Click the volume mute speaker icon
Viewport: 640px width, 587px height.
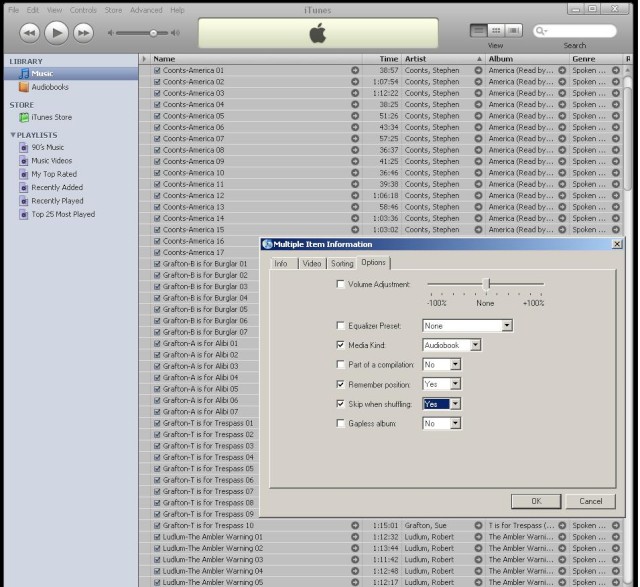click(110, 33)
